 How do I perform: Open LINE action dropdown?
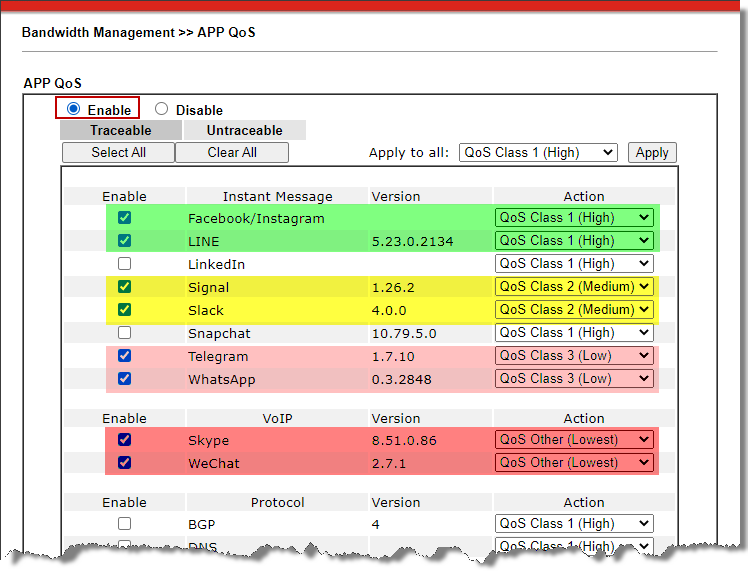click(574, 240)
